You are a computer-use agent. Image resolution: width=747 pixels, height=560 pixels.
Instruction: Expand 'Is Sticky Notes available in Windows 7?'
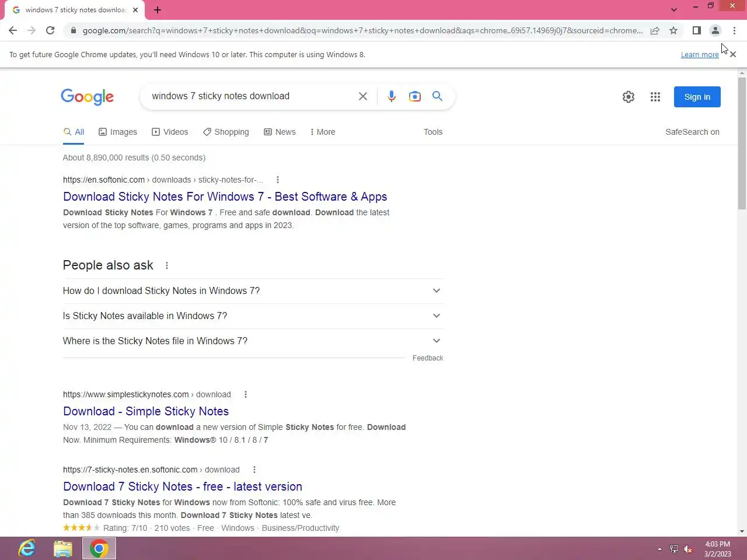pos(253,316)
